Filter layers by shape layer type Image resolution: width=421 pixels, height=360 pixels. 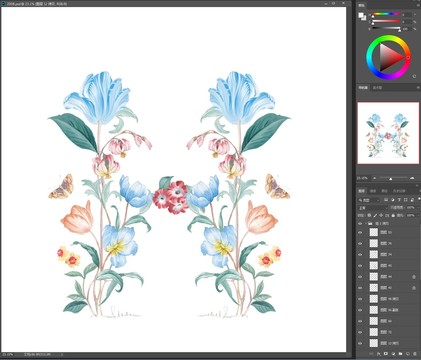(406, 200)
